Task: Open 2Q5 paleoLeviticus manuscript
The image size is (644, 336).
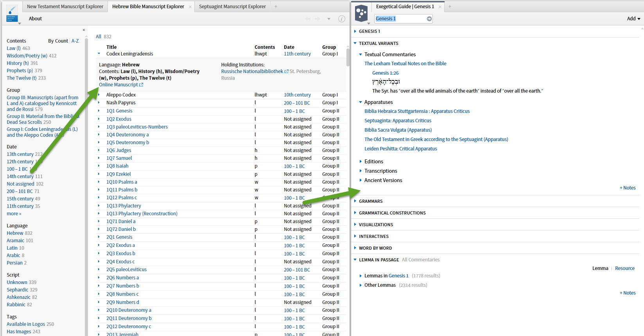Action: (126, 270)
